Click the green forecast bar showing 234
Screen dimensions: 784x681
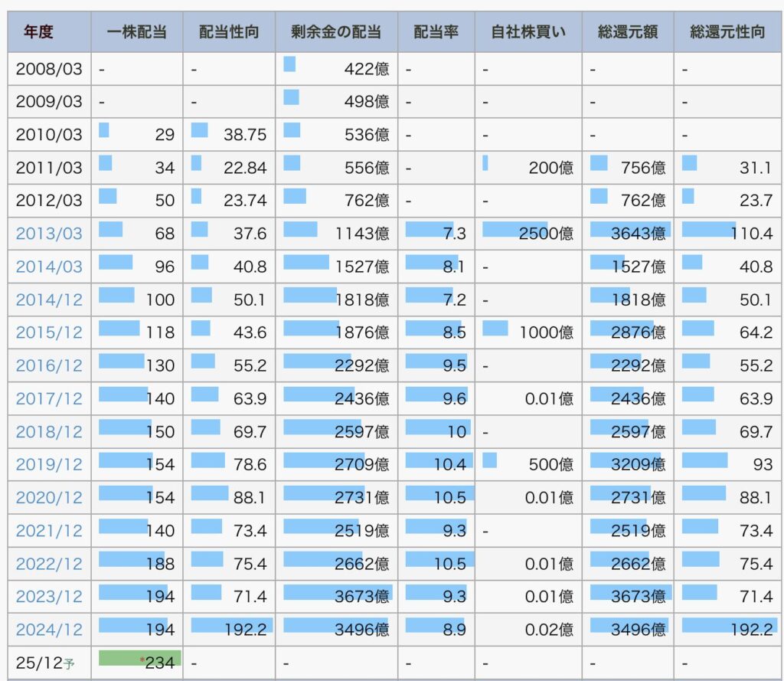[x=139, y=658]
